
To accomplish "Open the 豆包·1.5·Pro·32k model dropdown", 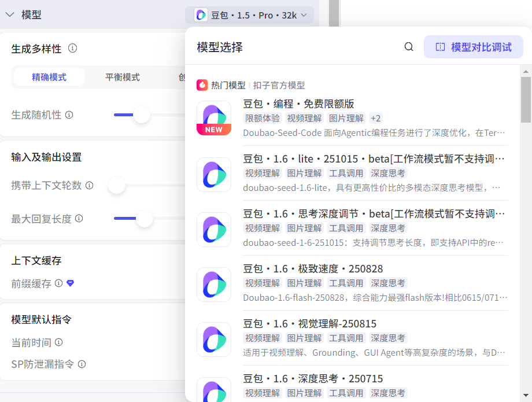I will (x=249, y=15).
